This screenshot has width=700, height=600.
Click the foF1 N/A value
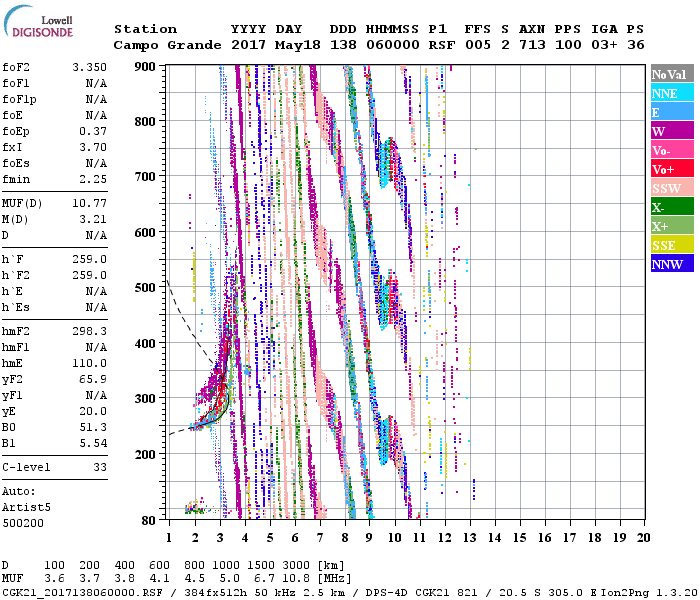pyautogui.click(x=96, y=83)
